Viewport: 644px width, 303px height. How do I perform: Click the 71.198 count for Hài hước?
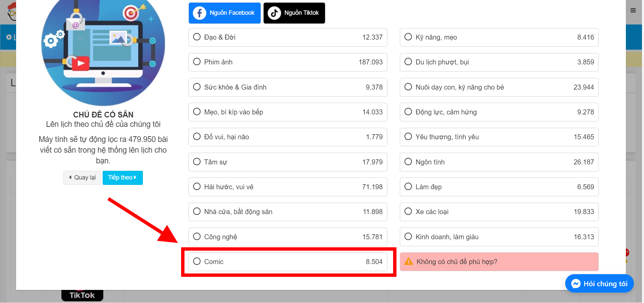point(372,187)
